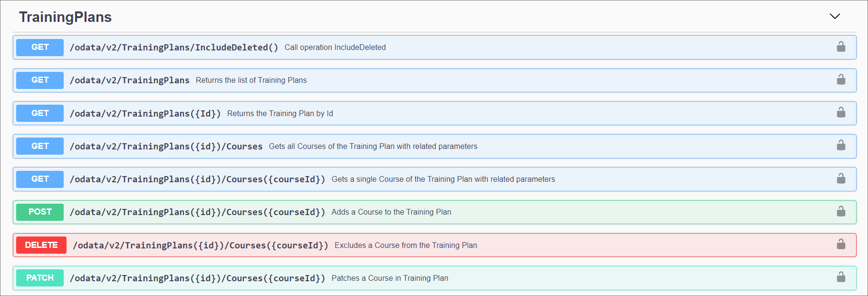Open the /odata/v2/TrainingPlans({id})/Courses path
Screen dimensions: 868x296
(x=166, y=147)
